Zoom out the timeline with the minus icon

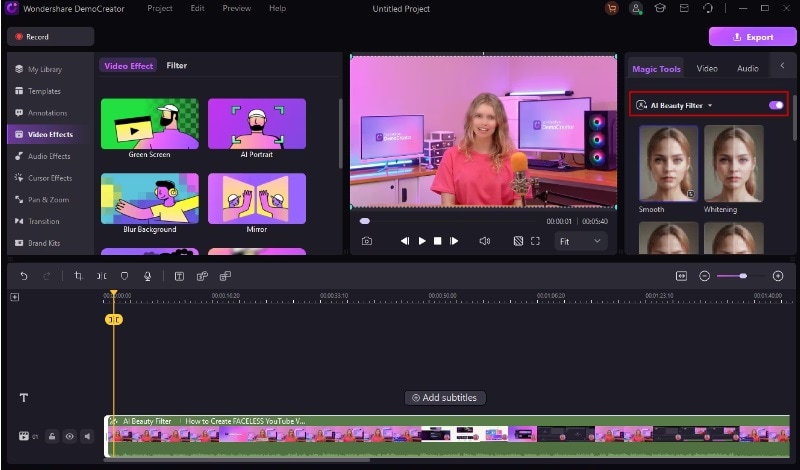tap(705, 276)
